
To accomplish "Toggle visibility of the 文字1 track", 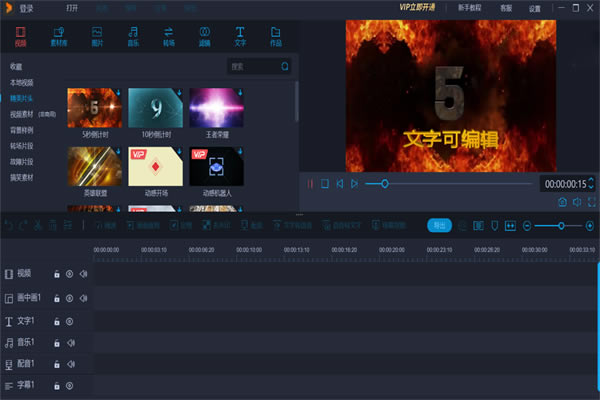I will coord(70,321).
